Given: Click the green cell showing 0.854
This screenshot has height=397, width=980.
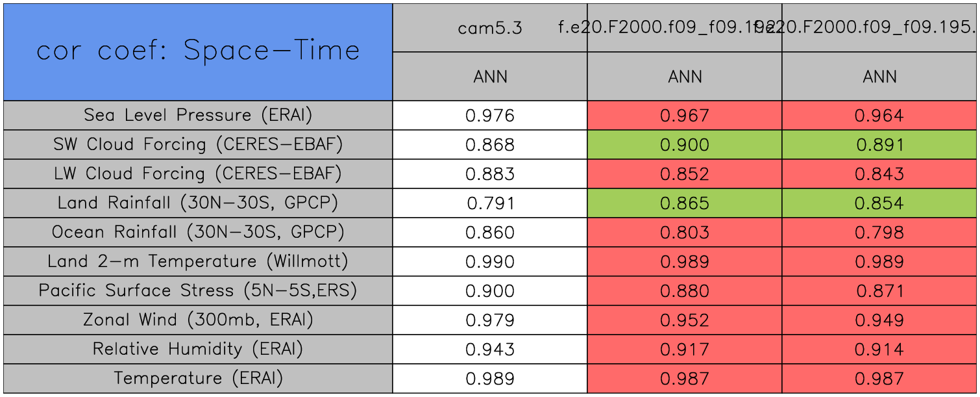Looking at the screenshot, I should tap(879, 203).
